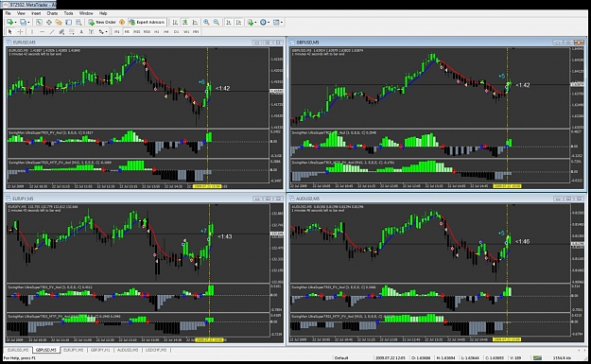Image resolution: width=591 pixels, height=364 pixels.
Task: Select the Fibonacci Retracement tool
Action: (x=72, y=31)
